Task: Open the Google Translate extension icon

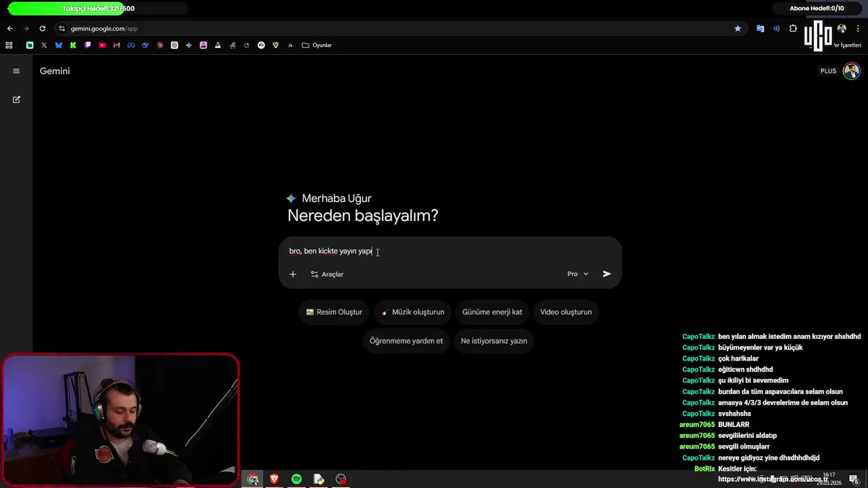Action: (x=760, y=28)
